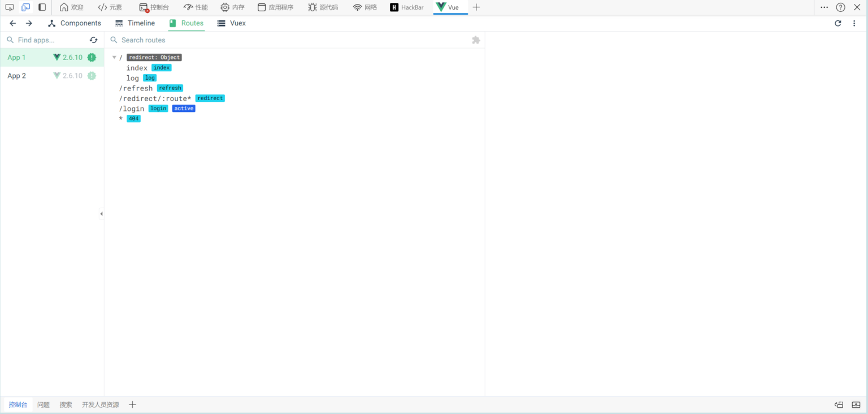Open the DevTools help icon

(841, 7)
